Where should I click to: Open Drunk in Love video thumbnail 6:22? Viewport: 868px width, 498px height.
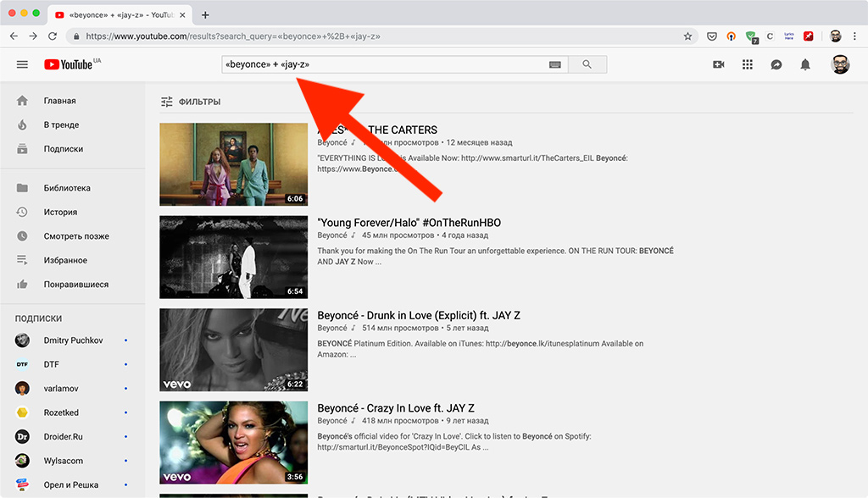coord(234,350)
